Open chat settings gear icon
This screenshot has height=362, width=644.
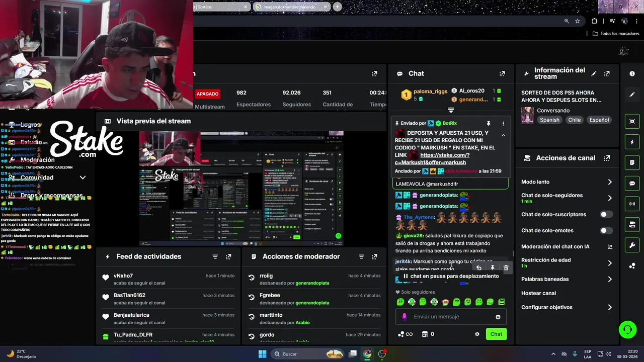[477, 334]
